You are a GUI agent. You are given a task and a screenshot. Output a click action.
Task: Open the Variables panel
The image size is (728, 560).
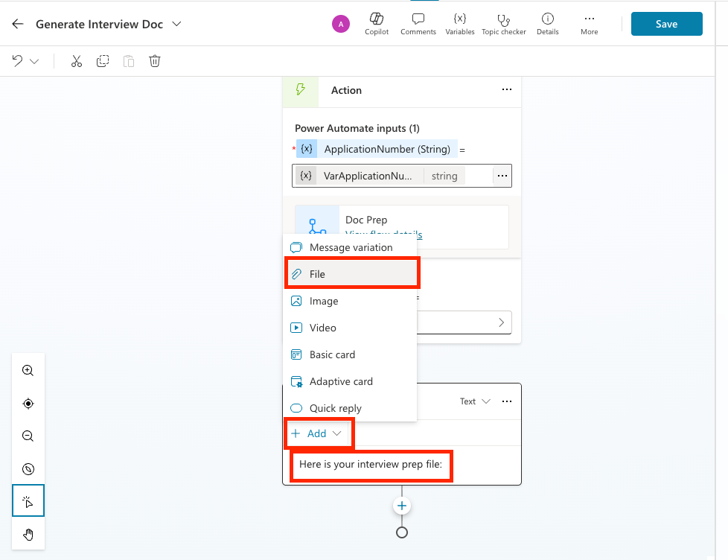click(459, 24)
